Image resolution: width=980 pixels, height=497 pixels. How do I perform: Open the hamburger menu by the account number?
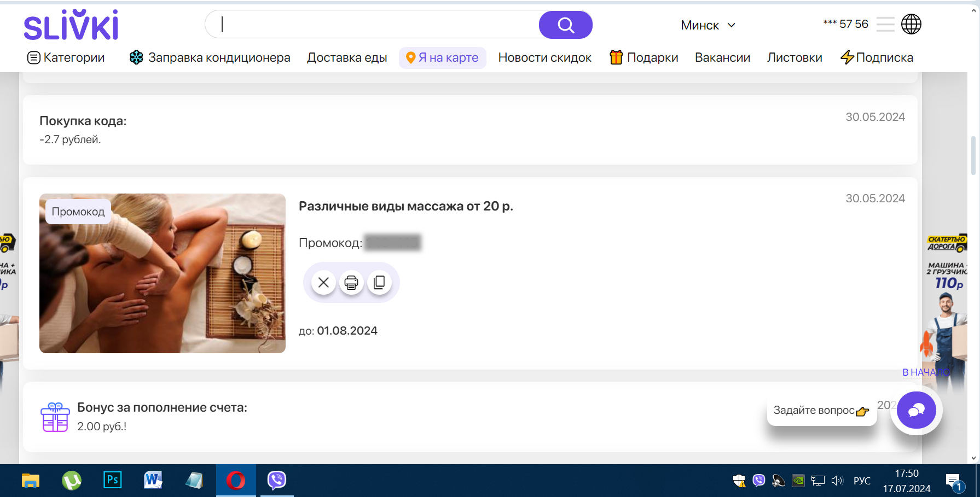pyautogui.click(x=885, y=25)
